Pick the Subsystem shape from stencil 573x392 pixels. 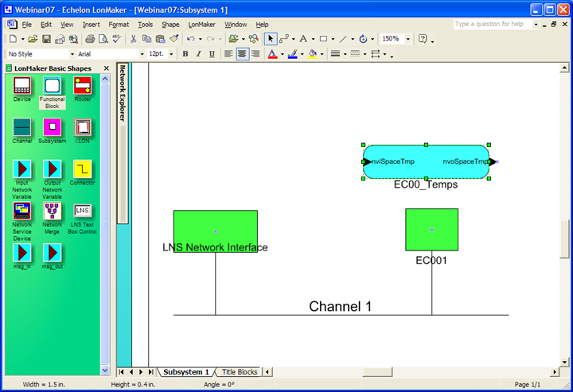[x=53, y=127]
